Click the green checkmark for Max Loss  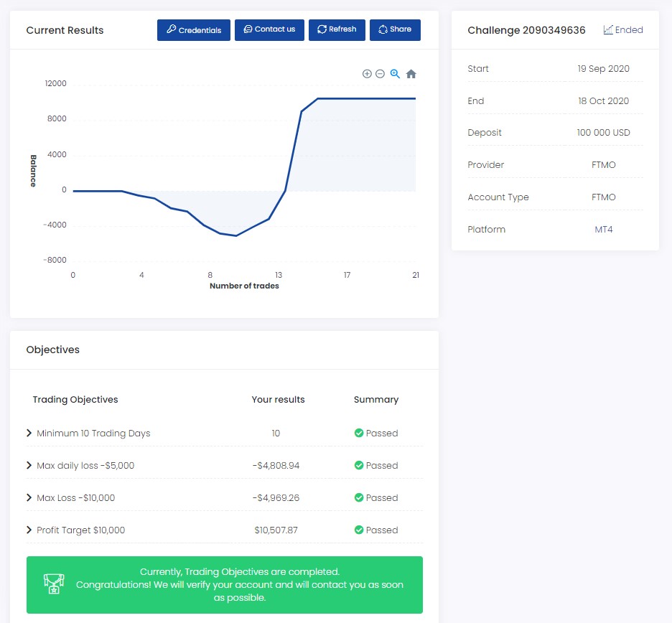coord(359,498)
